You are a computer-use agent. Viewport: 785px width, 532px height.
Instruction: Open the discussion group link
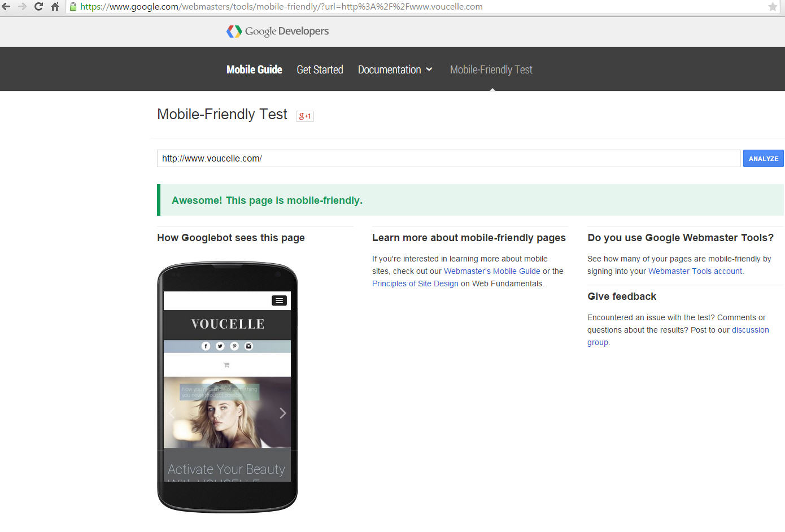(678, 336)
